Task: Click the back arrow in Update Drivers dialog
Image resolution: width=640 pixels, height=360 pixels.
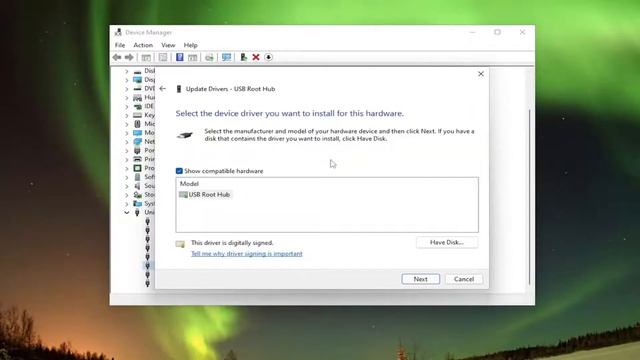Action: tap(163, 89)
